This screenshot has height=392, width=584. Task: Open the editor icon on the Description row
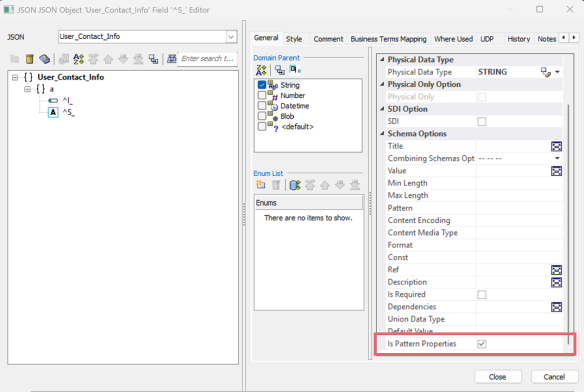coord(556,282)
